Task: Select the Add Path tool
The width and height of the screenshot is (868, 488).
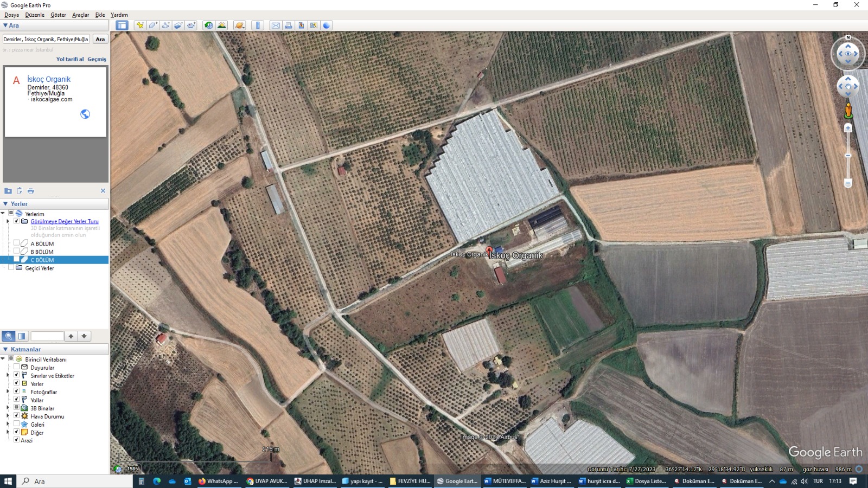Action: (165, 25)
